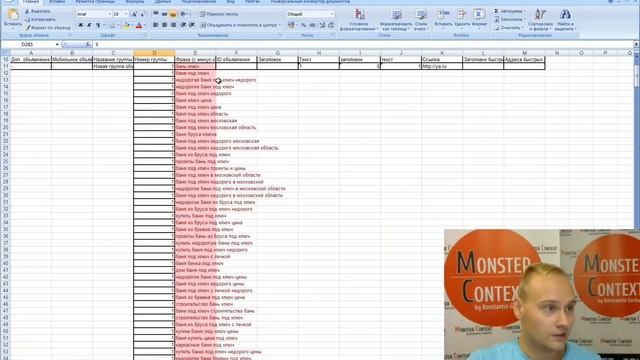Click the increase indent icon
640x360 pixels.
pos(192,25)
